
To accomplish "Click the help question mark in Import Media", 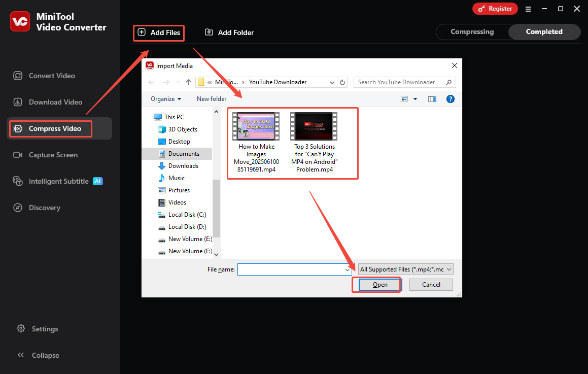I will (x=451, y=98).
